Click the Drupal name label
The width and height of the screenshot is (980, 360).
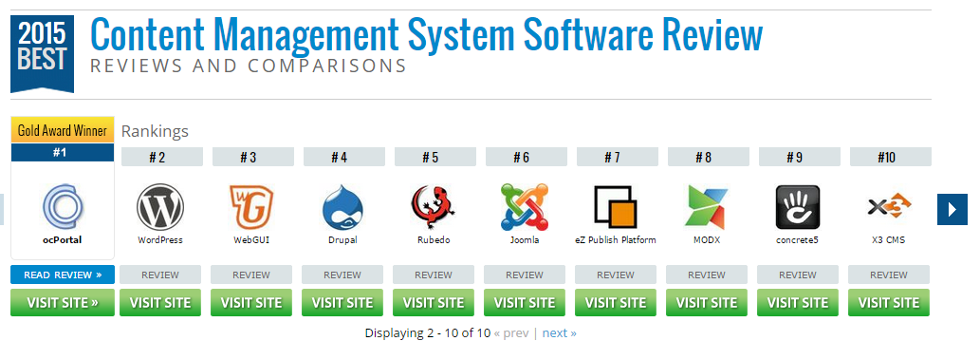(342, 239)
